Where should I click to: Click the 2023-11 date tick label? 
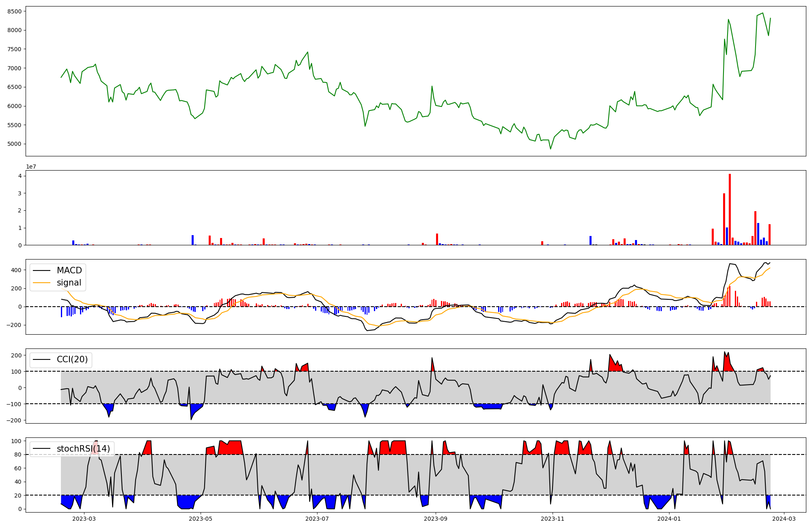[x=552, y=519]
